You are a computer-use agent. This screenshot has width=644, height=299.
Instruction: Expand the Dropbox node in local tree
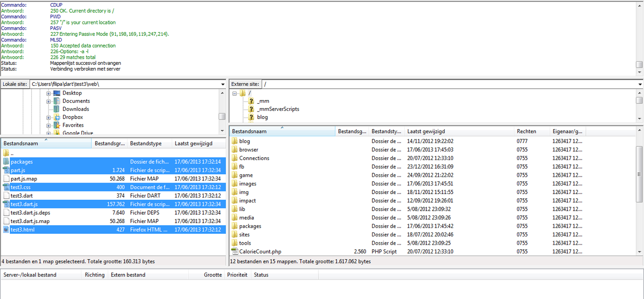(x=48, y=118)
